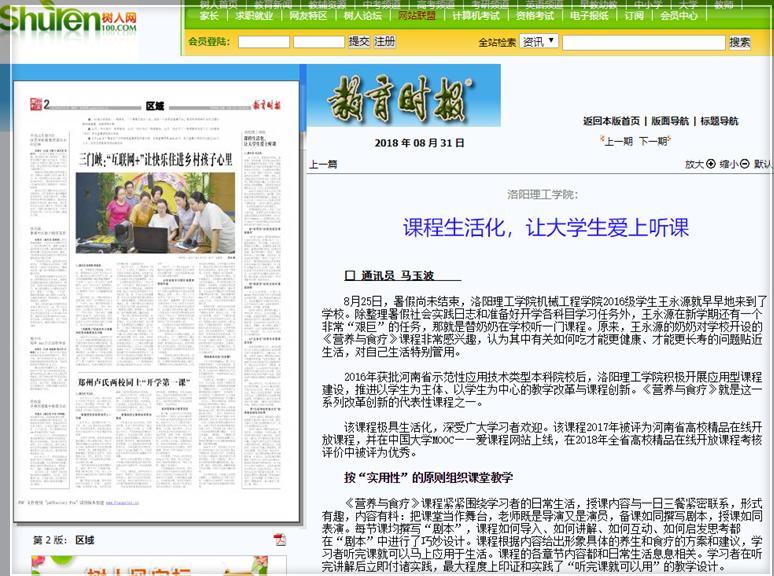Click the 缩小 zoom-out minus icon
Screen dimensions: 774x576
tap(745, 164)
